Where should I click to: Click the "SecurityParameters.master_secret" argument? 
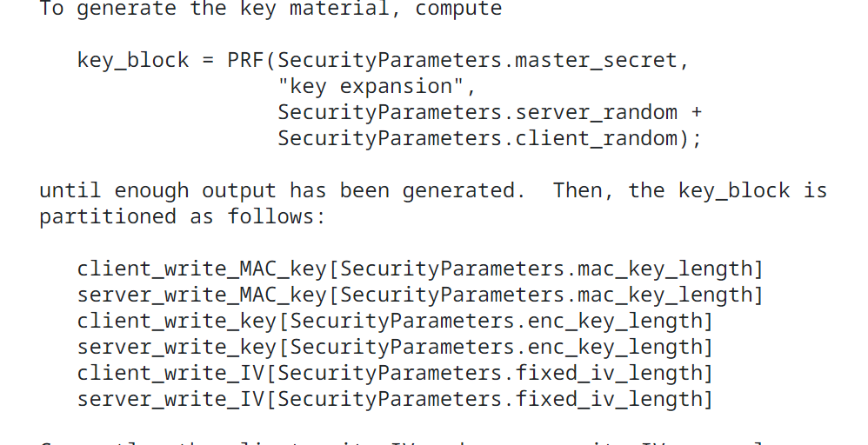[477, 60]
